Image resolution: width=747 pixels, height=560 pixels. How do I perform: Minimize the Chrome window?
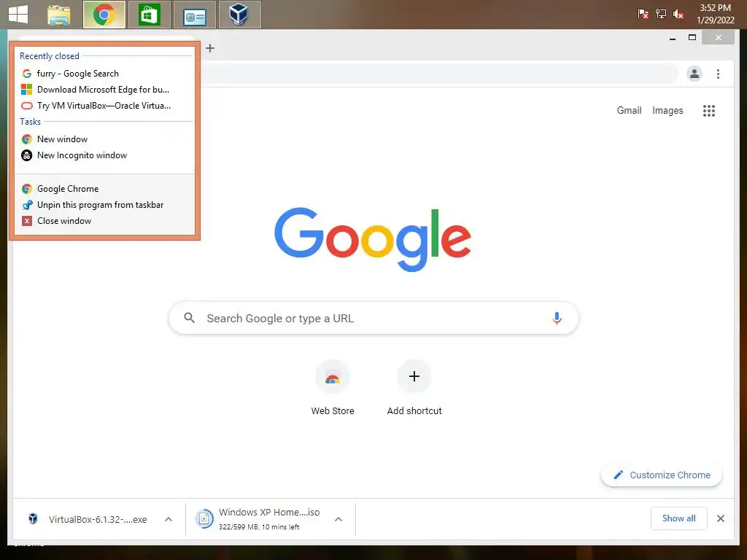(x=673, y=38)
